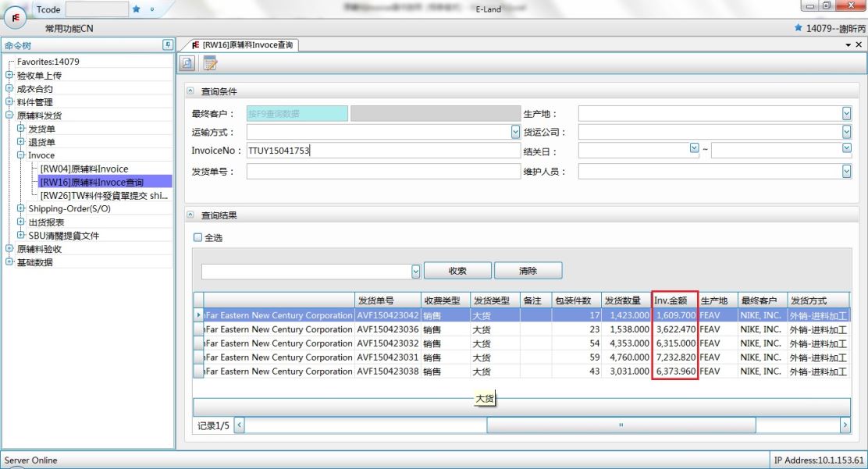This screenshot has height=469, width=868.
Task: Collapse the 查询条件 section chevron
Action: pyautogui.click(x=190, y=92)
